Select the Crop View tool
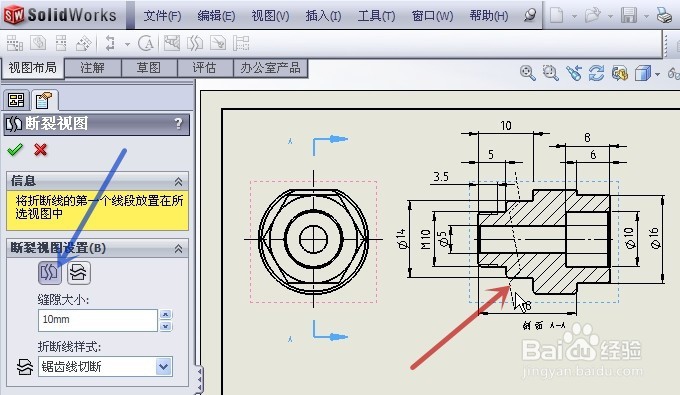680x395 pixels. (218, 43)
